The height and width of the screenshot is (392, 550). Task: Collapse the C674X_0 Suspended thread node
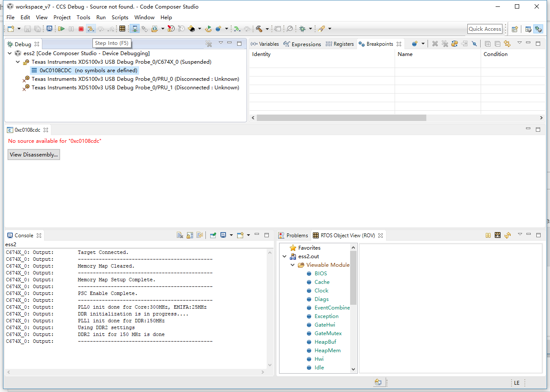[x=18, y=62]
